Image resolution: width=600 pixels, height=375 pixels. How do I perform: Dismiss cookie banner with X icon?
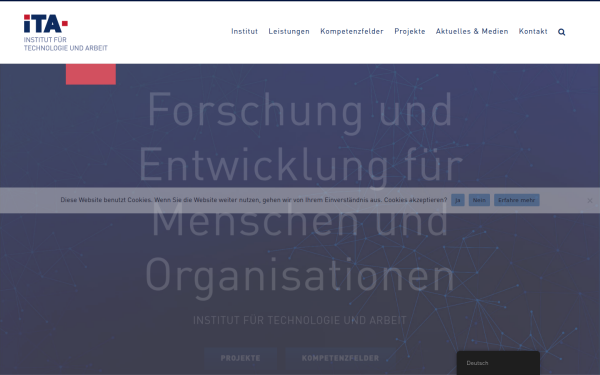coord(590,200)
